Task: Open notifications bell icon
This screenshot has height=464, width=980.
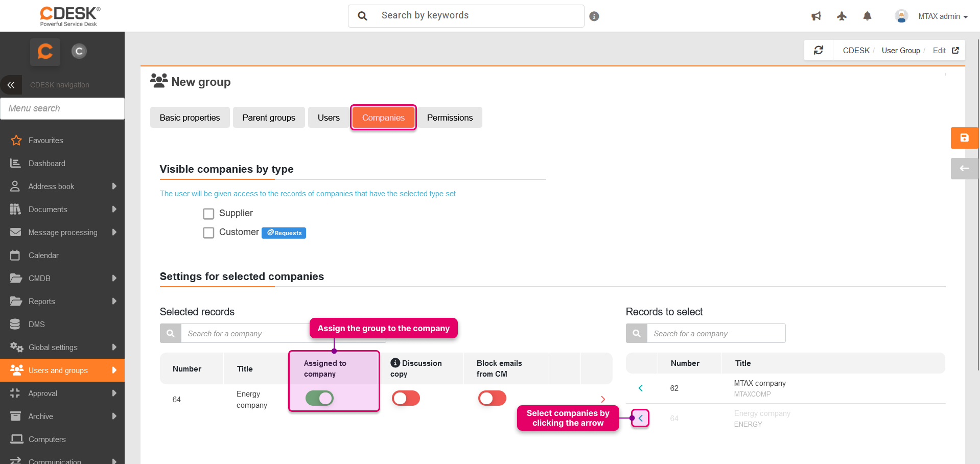Action: click(867, 16)
